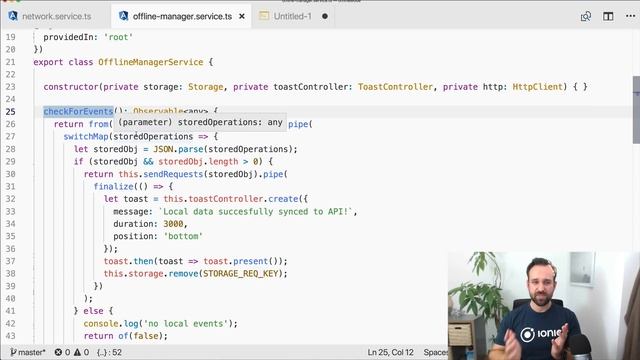
Task: Show warnings count in status bar
Action: coord(81,352)
